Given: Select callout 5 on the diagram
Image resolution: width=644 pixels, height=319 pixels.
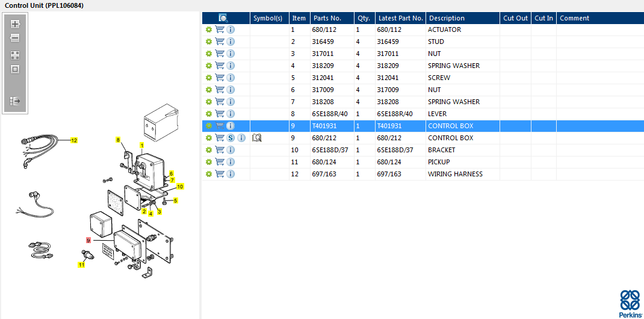Looking at the screenshot, I should pos(175,200).
